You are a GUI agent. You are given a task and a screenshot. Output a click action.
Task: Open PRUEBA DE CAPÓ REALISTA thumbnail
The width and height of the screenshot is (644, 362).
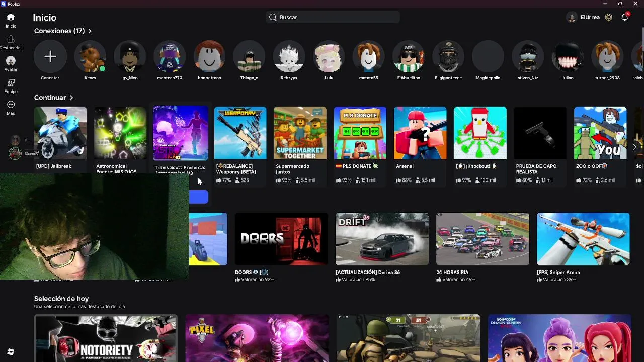pos(540,133)
